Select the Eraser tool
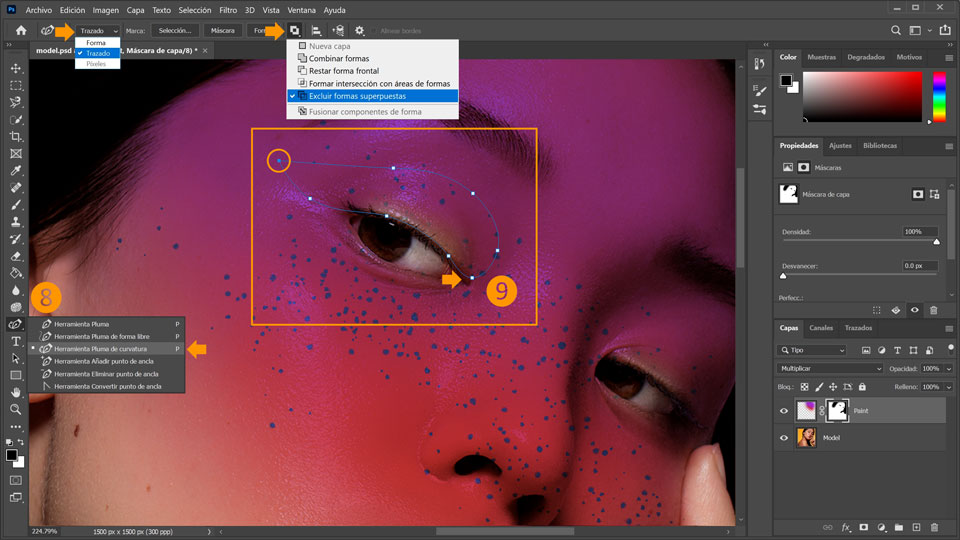The image size is (960, 540). 16,256
